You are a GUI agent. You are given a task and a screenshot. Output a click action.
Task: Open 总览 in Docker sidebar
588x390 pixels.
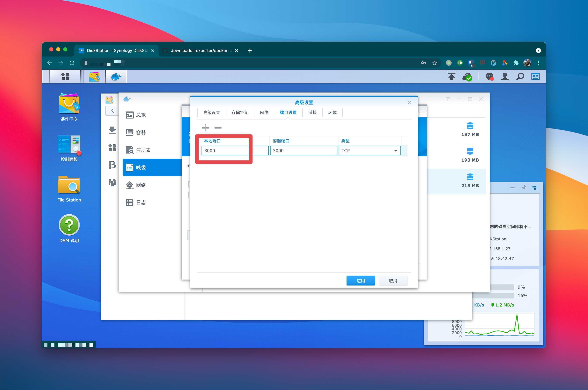(x=152, y=115)
